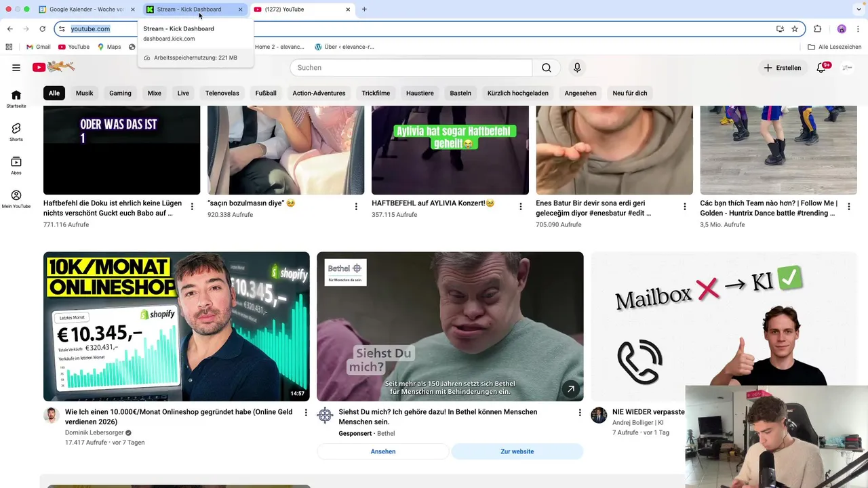Select the Kürzlich hochgeladen chip
Image resolution: width=868 pixels, height=488 pixels.
click(517, 93)
